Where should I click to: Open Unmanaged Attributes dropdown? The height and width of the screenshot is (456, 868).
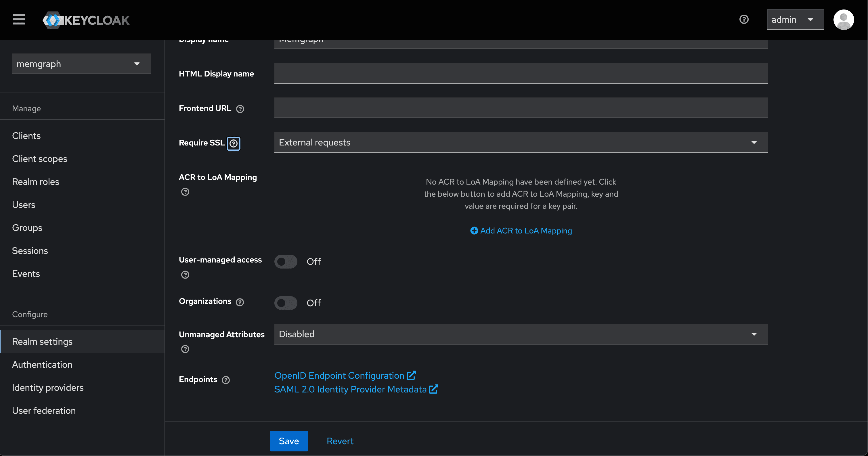click(x=521, y=334)
